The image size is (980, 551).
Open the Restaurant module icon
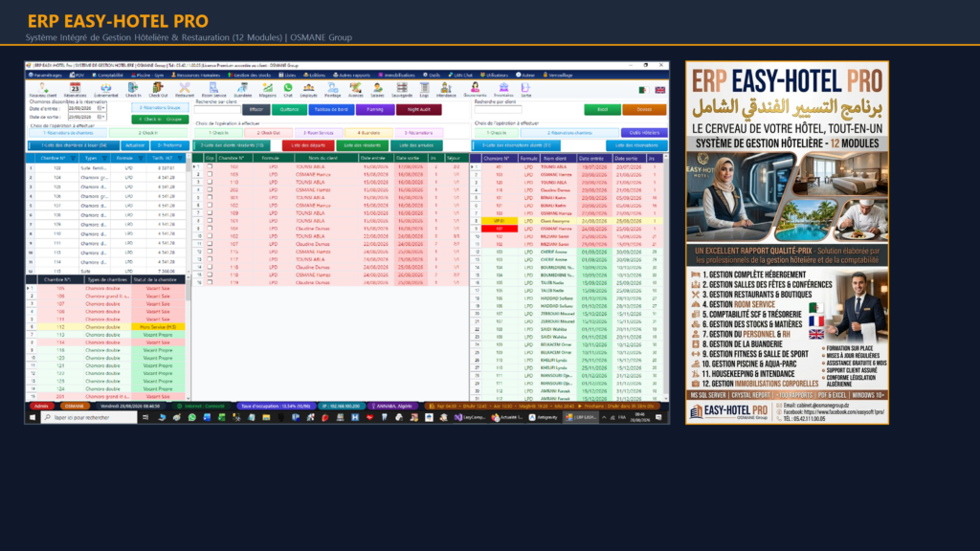pos(185,89)
